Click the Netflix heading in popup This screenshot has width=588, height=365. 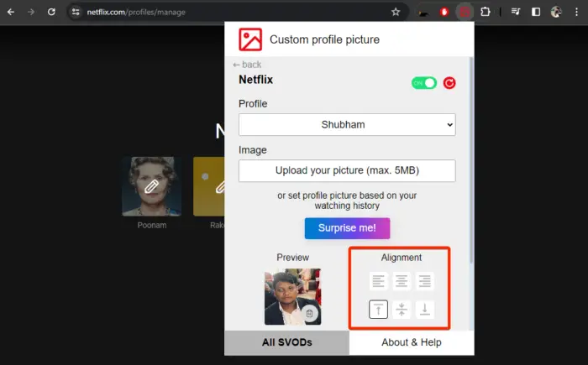click(x=255, y=80)
